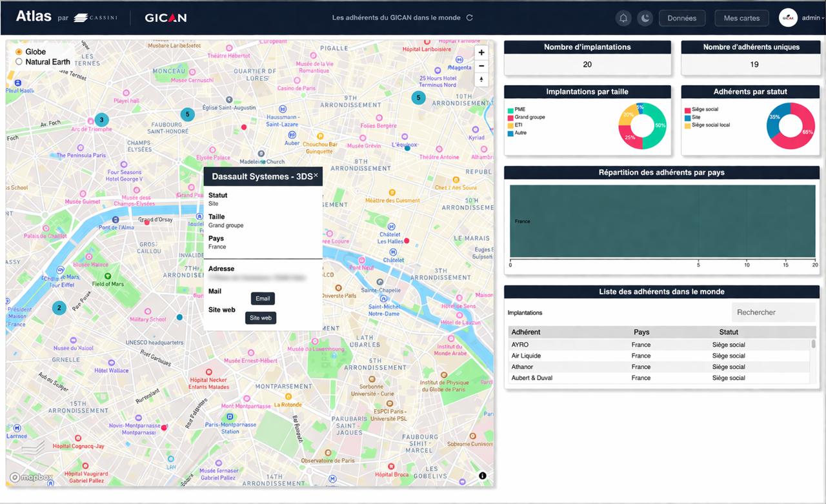This screenshot has height=504, width=826.
Task: Select the red marker at Grand d'Orsay
Action: (x=146, y=223)
